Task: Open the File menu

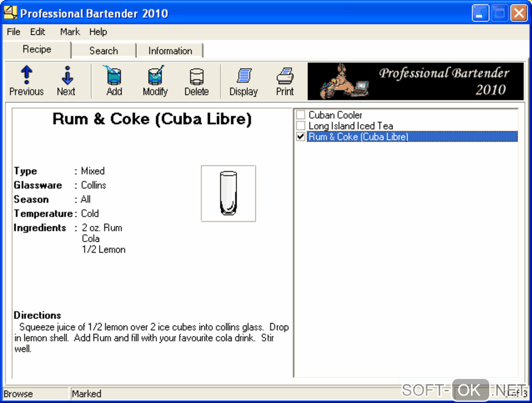Action: 14,32
